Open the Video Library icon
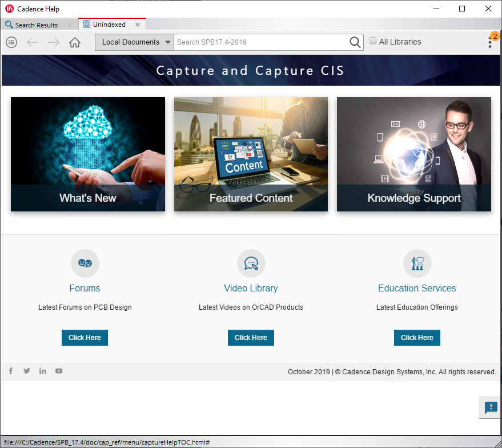Screen dimensions: 502x448 pos(251,263)
